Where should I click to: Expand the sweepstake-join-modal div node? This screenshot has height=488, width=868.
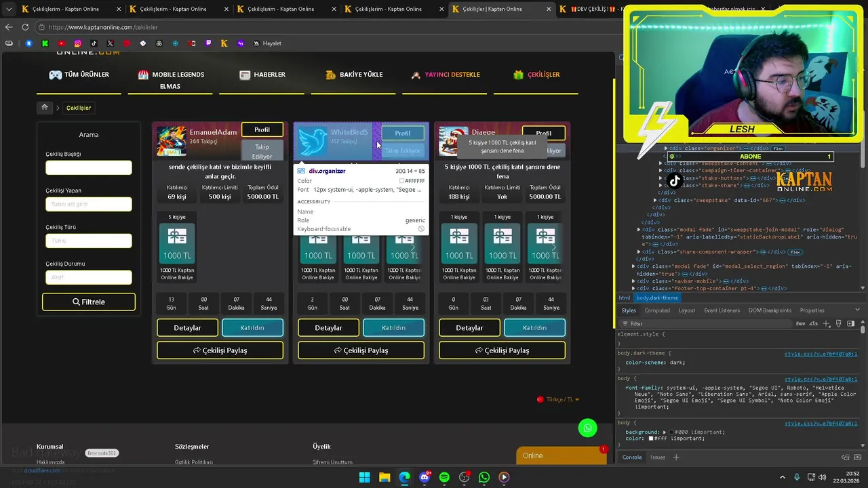pyautogui.click(x=639, y=230)
